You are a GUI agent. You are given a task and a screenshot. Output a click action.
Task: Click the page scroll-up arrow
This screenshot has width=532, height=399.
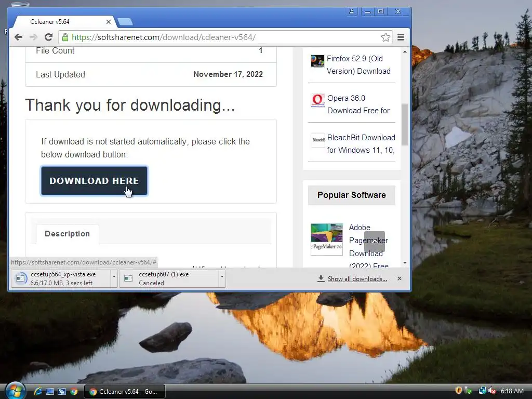pyautogui.click(x=405, y=51)
